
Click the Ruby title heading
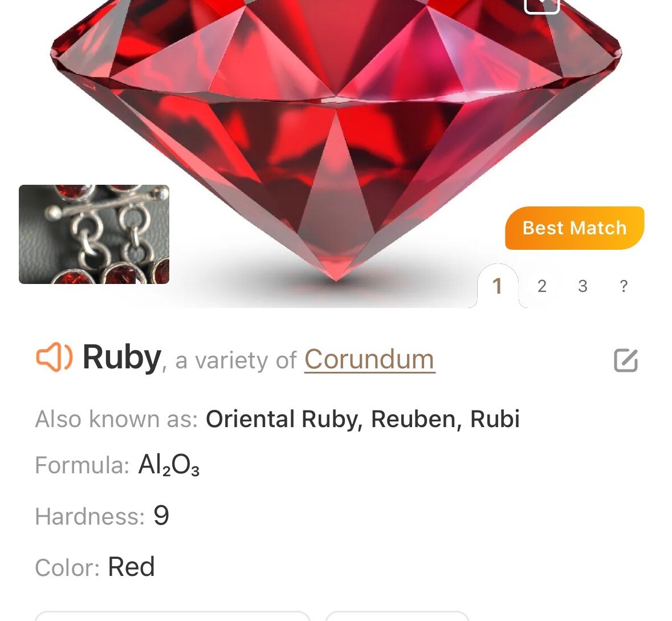coord(122,358)
